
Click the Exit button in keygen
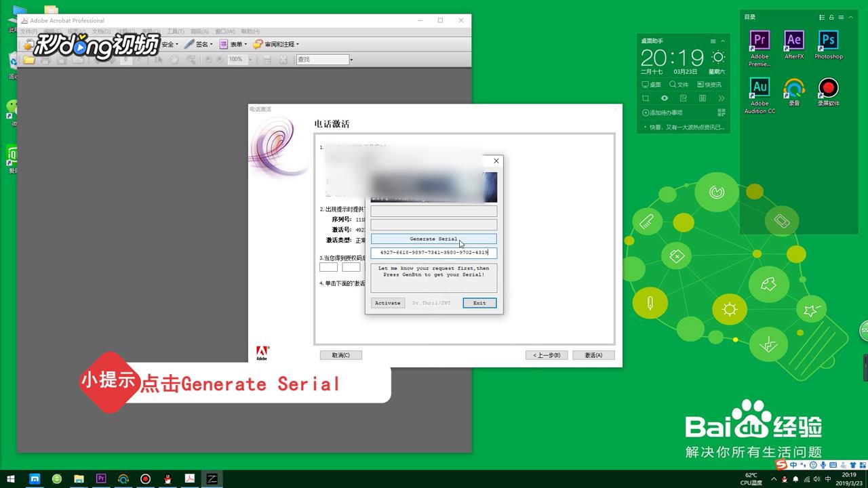[479, 303]
